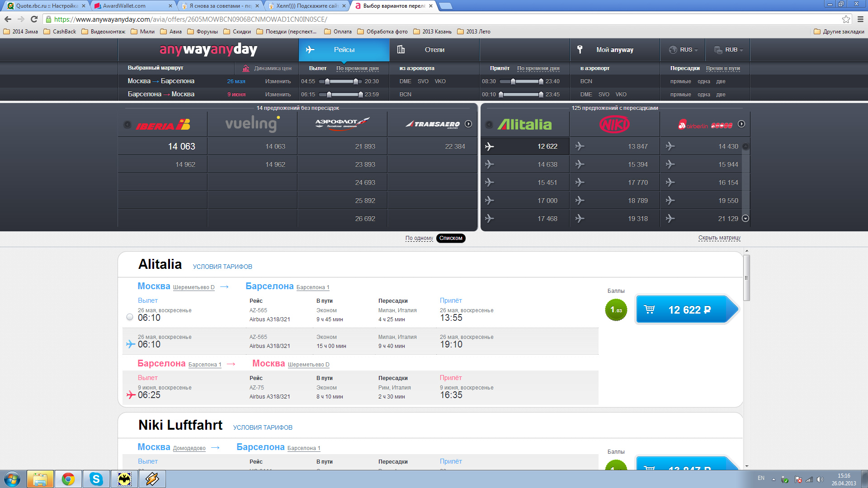Click the departure time slider handle at 04:55
The width and height of the screenshot is (868, 488).
[x=327, y=81]
